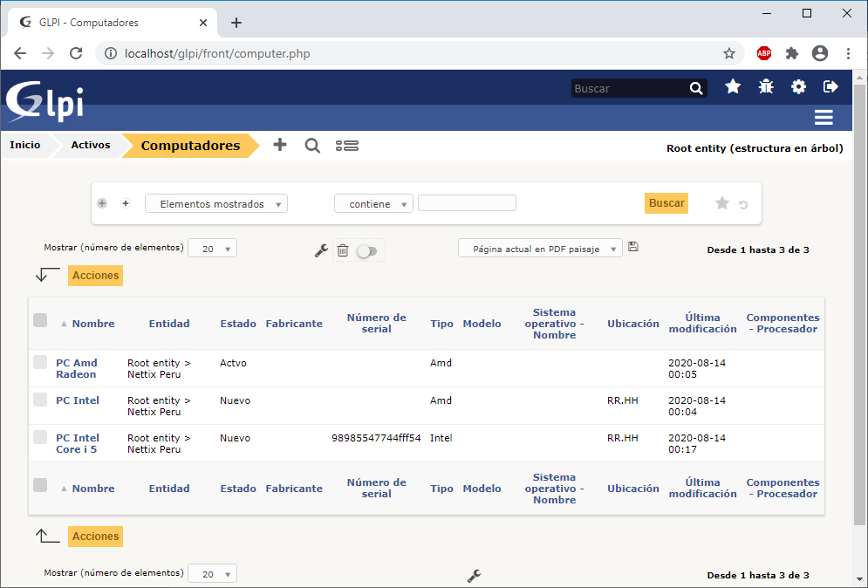Click the yellow Buscar button

click(666, 203)
